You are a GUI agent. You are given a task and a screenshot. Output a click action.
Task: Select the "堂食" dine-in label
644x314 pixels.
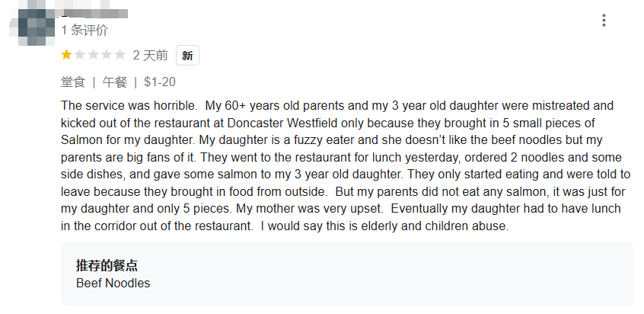73,82
